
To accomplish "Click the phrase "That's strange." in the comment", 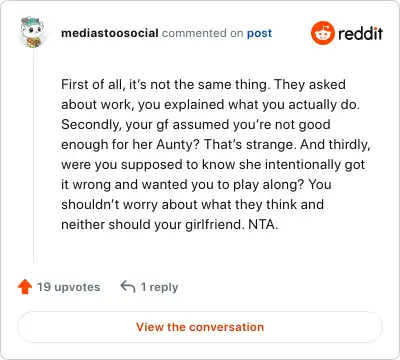I will (x=250, y=145).
